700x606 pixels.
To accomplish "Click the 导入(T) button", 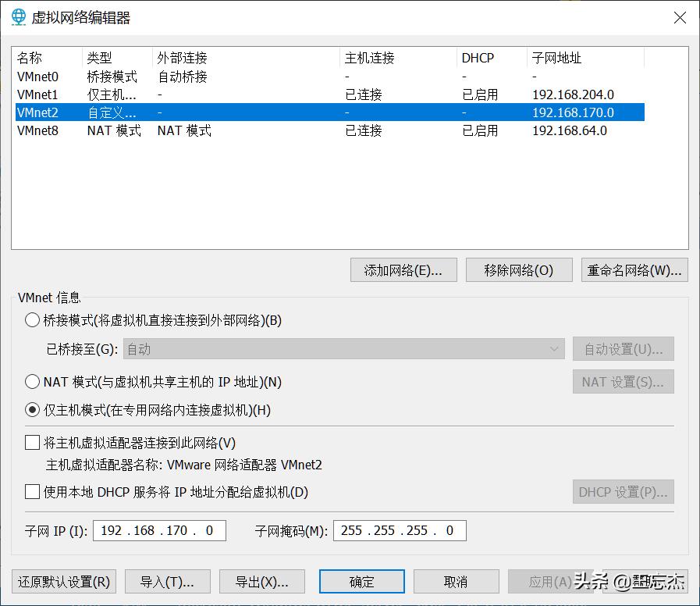I will (167, 581).
